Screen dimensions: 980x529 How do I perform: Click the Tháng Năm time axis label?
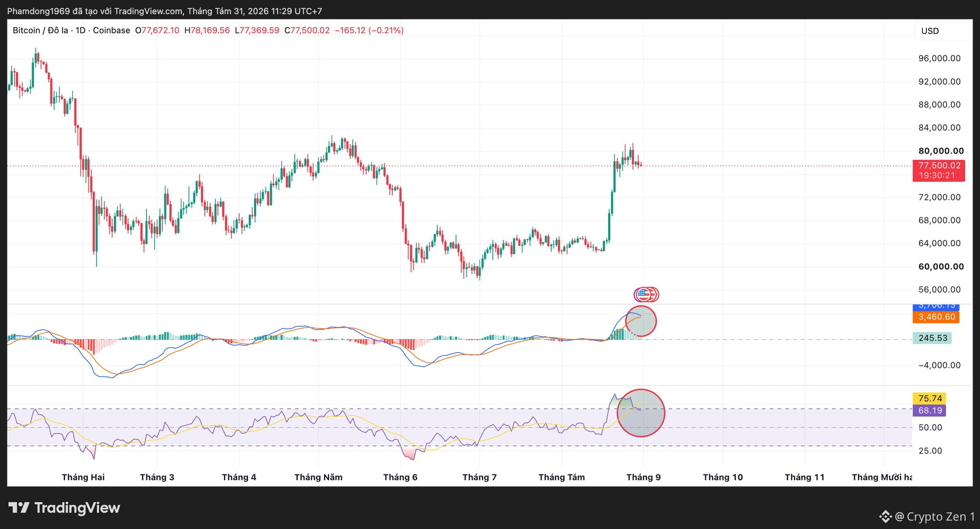click(318, 477)
